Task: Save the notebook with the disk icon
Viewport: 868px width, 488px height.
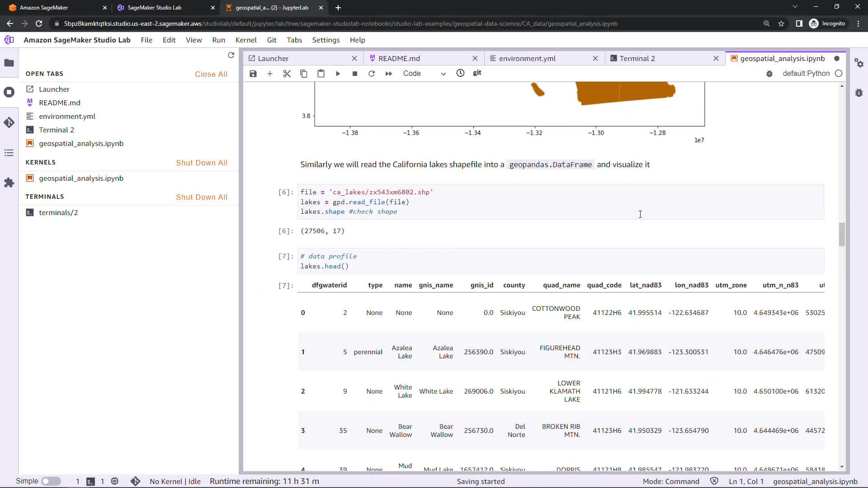Action: tap(253, 74)
